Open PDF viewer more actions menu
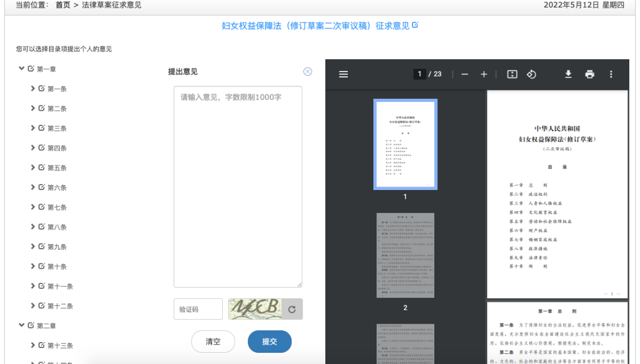 pos(611,74)
